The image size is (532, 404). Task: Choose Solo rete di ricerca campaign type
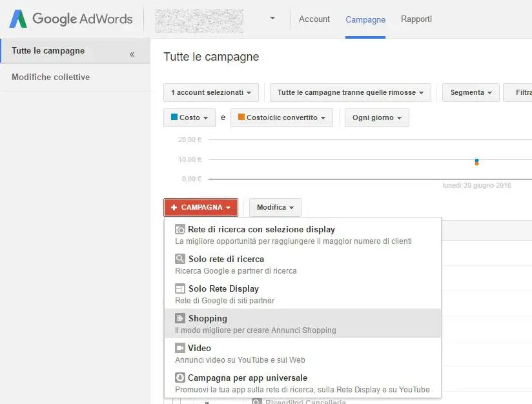click(303, 265)
